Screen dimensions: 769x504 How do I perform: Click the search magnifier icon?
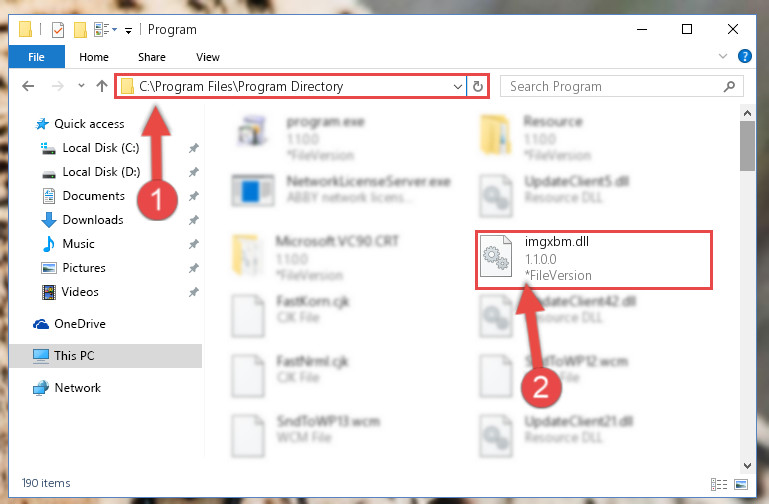[729, 87]
